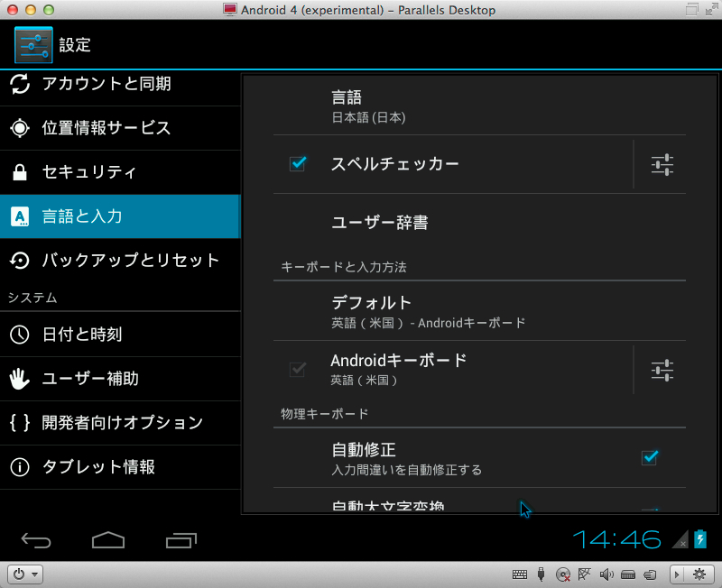This screenshot has width=722, height=588.
Task: Click the Parallels sound speaker icon
Action: (606, 574)
